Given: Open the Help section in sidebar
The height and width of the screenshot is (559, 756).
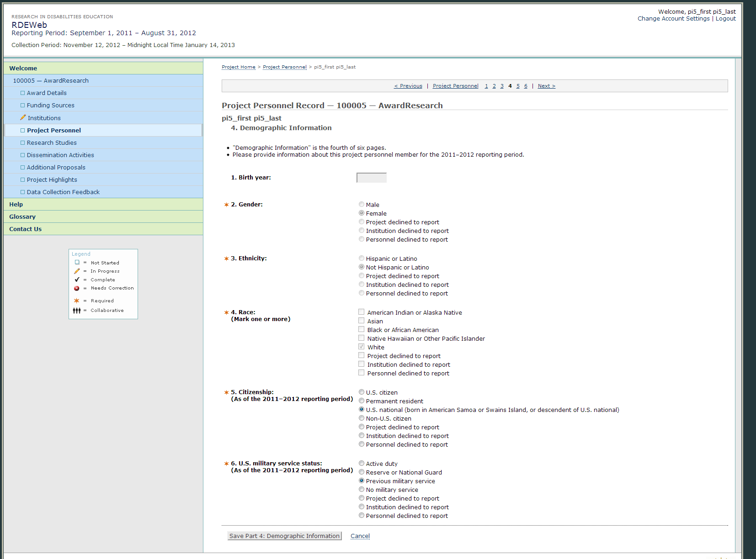Looking at the screenshot, I should pyautogui.click(x=16, y=205).
